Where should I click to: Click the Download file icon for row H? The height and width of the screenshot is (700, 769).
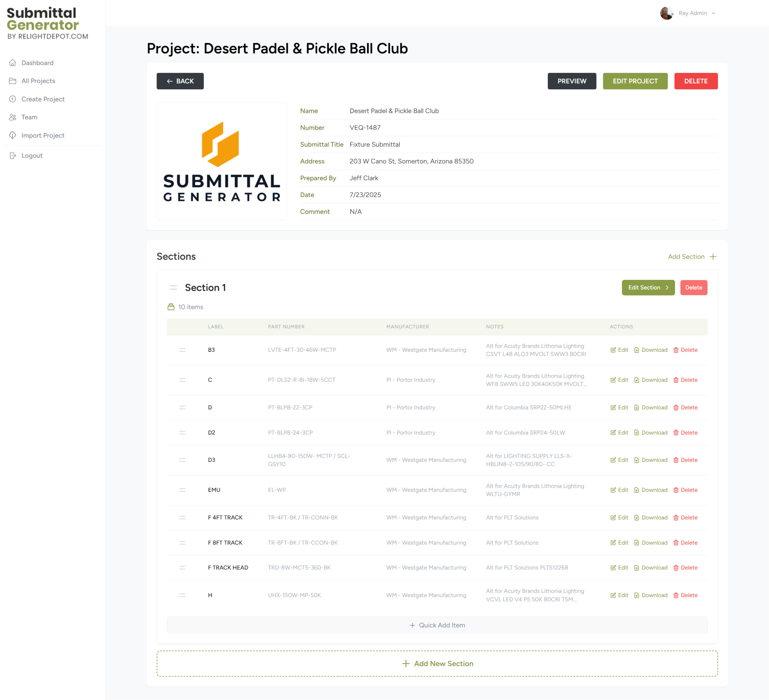(x=637, y=595)
